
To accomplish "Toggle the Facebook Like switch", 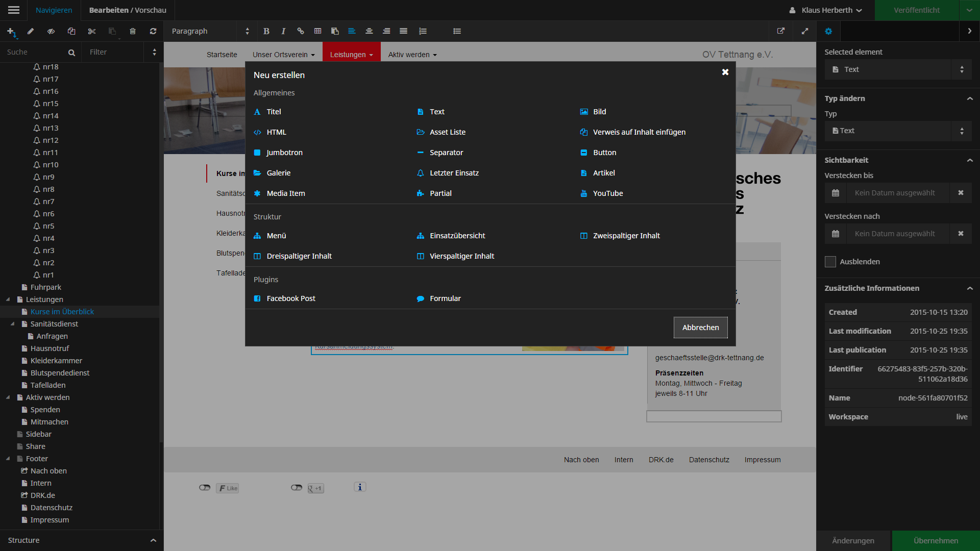I will click(x=205, y=488).
